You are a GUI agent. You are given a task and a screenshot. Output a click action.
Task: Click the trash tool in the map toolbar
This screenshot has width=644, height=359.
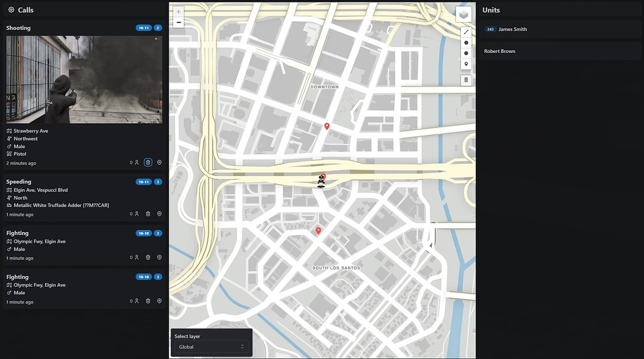coord(465,79)
